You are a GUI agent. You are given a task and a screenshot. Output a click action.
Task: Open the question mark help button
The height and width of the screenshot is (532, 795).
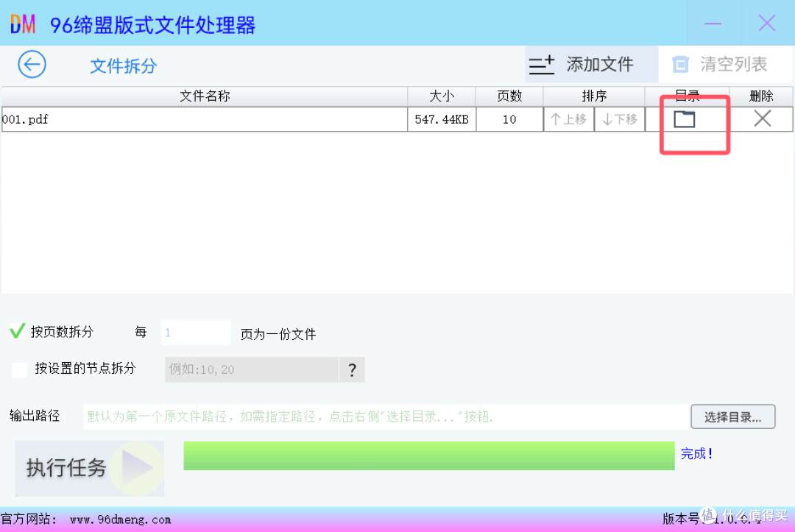click(352, 369)
